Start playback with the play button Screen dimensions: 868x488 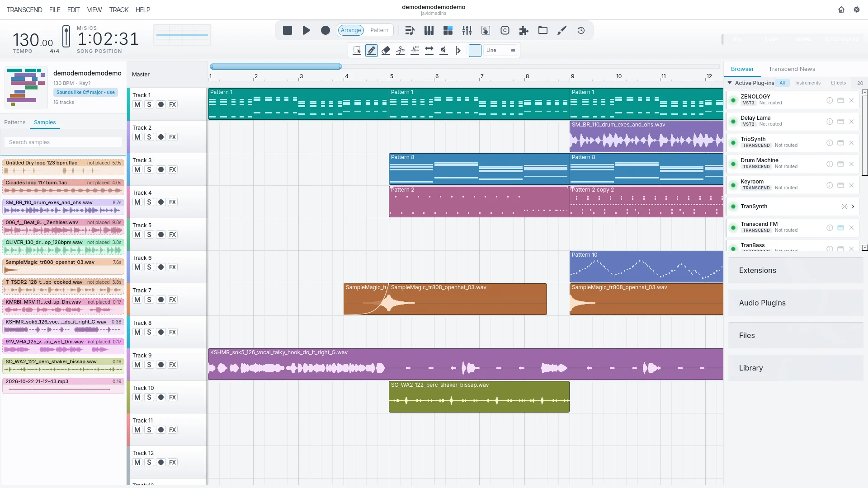point(307,30)
